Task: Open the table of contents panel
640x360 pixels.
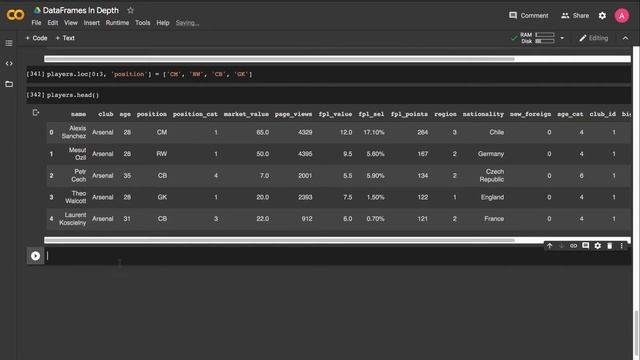Action: coord(9,43)
